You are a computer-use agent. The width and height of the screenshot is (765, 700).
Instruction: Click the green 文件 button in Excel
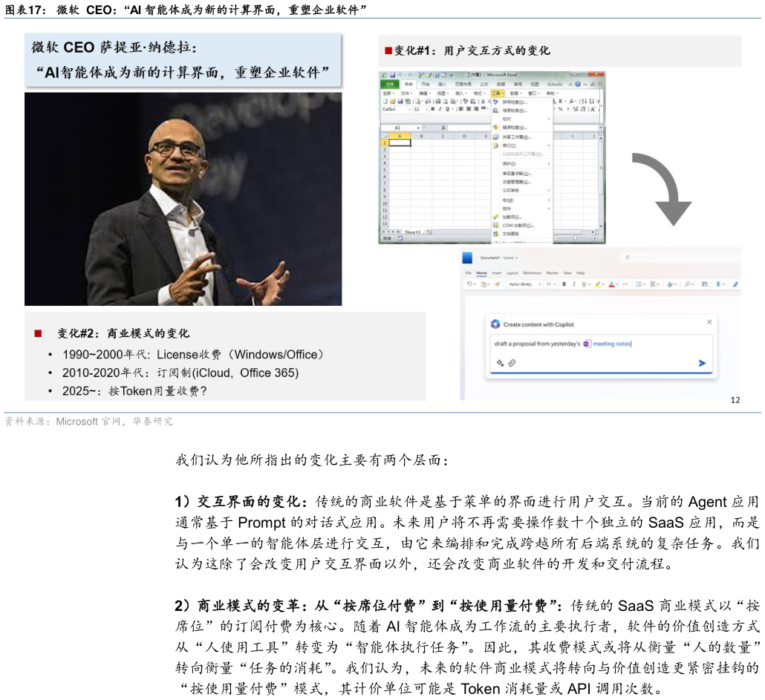pyautogui.click(x=390, y=84)
